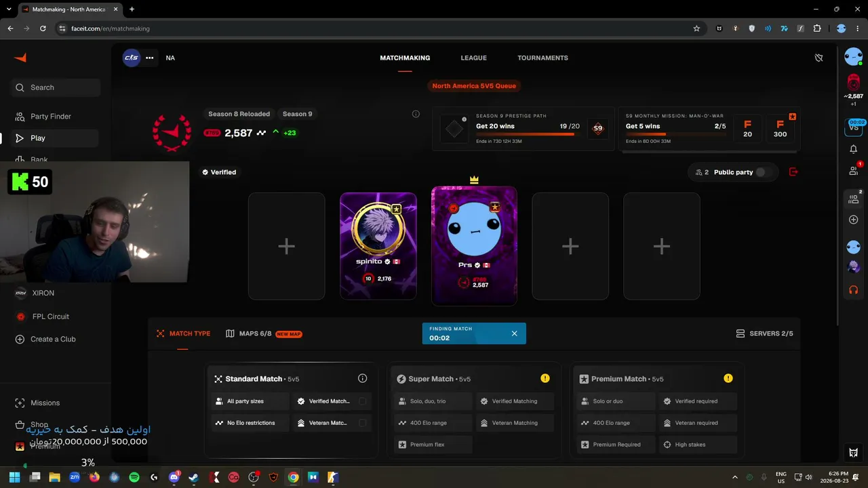Toggle the Veteran Matching checkbox in Standard Match
The width and height of the screenshot is (868, 488).
pos(363,423)
